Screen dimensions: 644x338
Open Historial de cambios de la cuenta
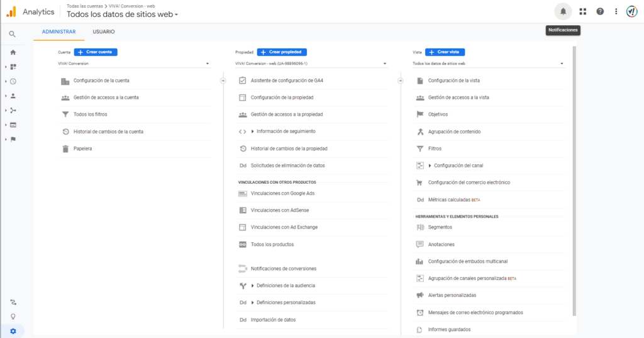[108, 132]
